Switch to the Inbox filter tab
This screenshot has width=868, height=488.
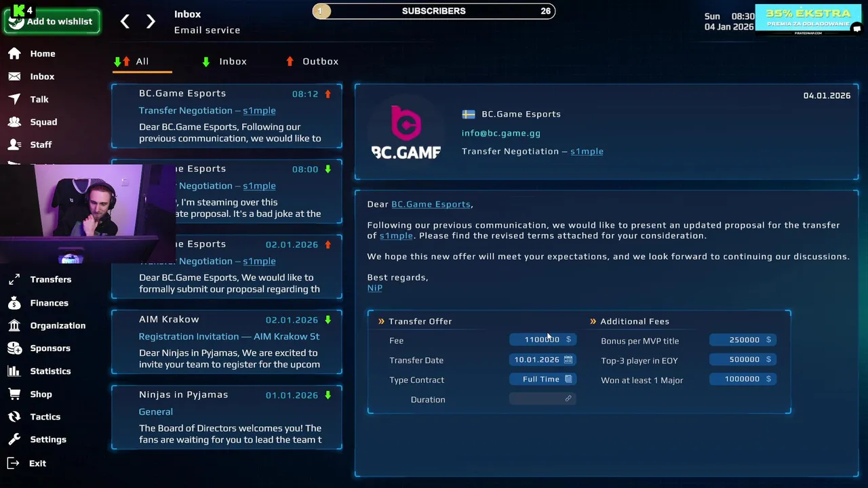pos(224,61)
